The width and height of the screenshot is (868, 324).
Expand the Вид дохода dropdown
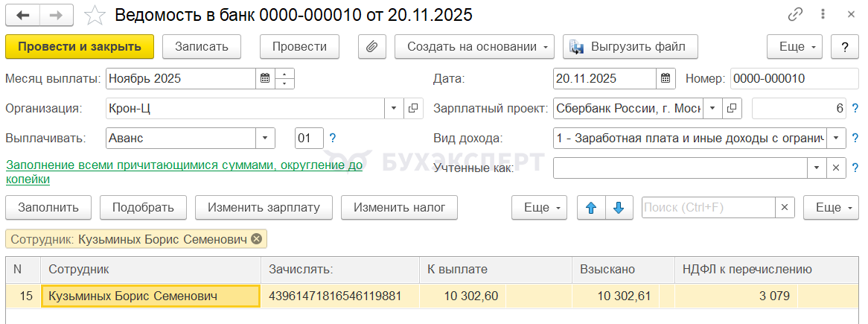[837, 138]
